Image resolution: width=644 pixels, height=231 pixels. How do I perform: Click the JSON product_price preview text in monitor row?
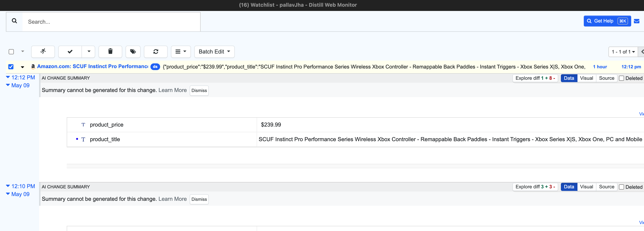tap(374, 67)
